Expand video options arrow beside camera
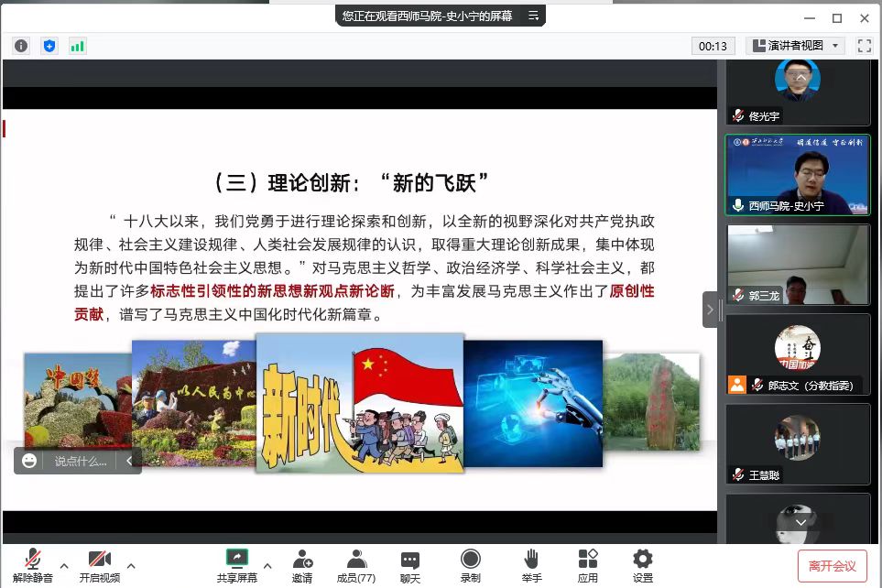The image size is (882, 588). tap(131, 565)
